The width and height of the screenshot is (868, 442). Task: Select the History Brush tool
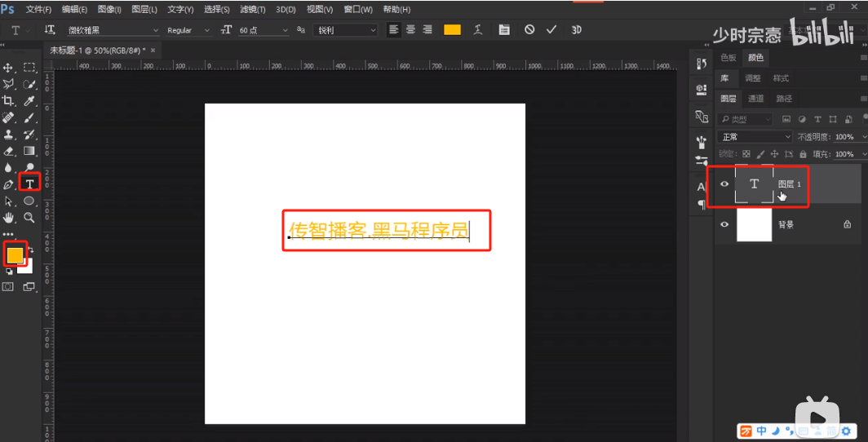point(29,135)
